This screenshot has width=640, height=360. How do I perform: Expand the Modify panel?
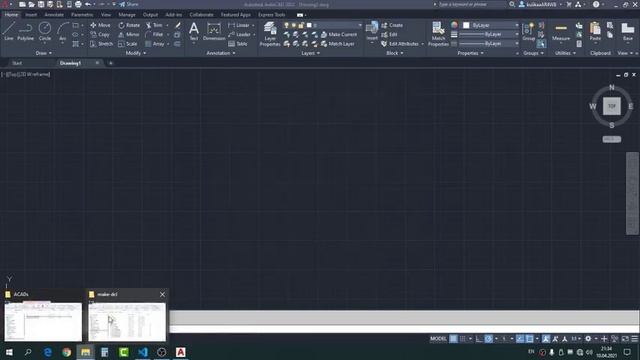coord(136,53)
